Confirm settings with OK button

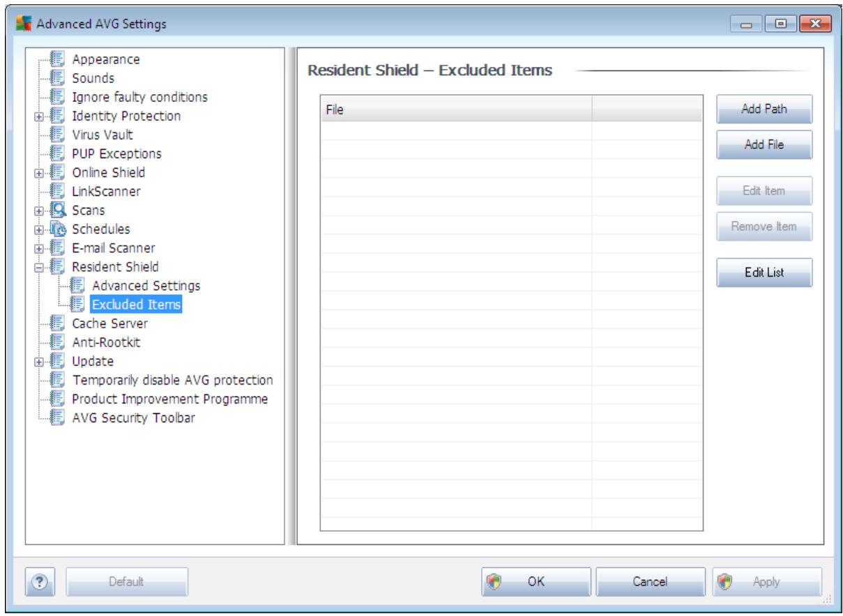(x=536, y=580)
